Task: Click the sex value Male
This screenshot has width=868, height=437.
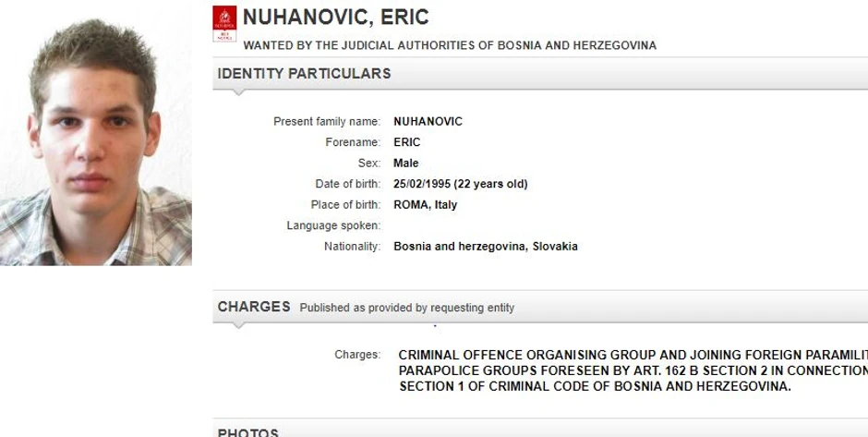Action: [x=406, y=164]
